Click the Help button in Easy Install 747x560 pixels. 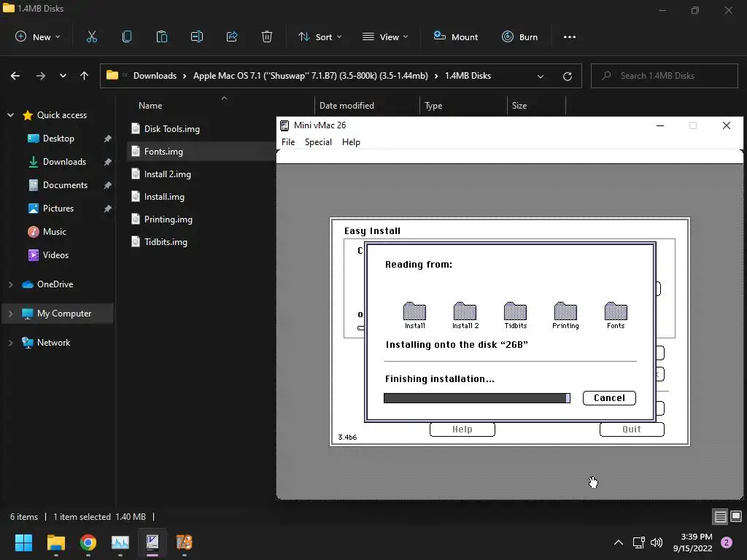(x=462, y=429)
